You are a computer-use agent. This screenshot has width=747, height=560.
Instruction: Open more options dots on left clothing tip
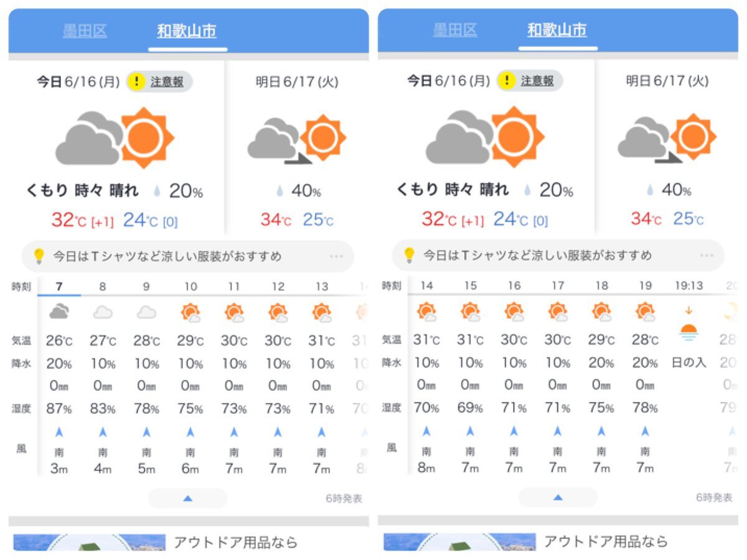coord(337,256)
